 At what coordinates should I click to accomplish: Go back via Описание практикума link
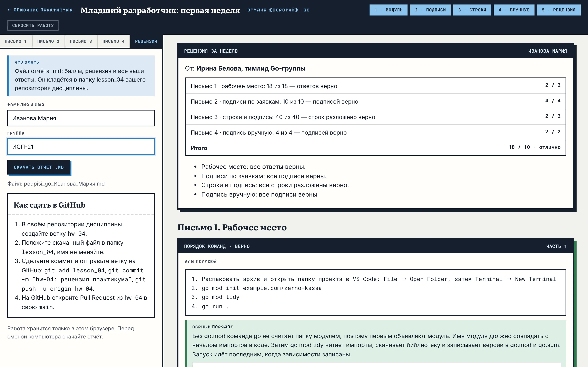(x=40, y=10)
